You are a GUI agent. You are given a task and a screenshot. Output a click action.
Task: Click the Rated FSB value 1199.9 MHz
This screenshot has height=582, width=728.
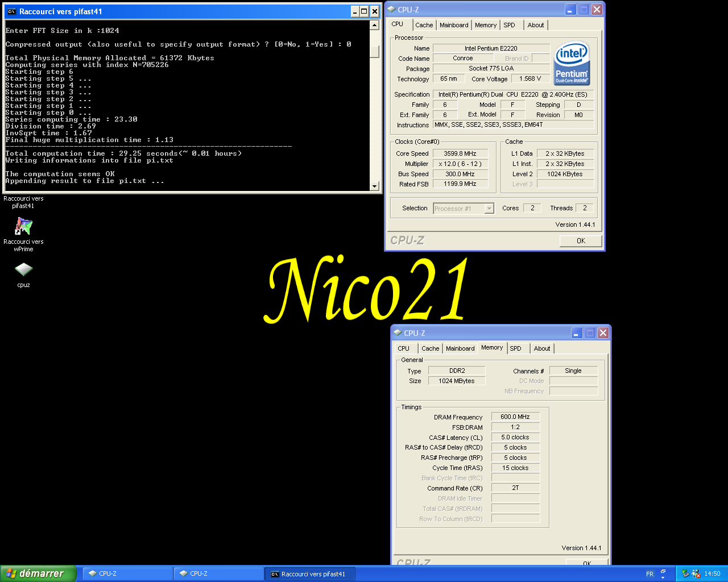pyautogui.click(x=460, y=184)
